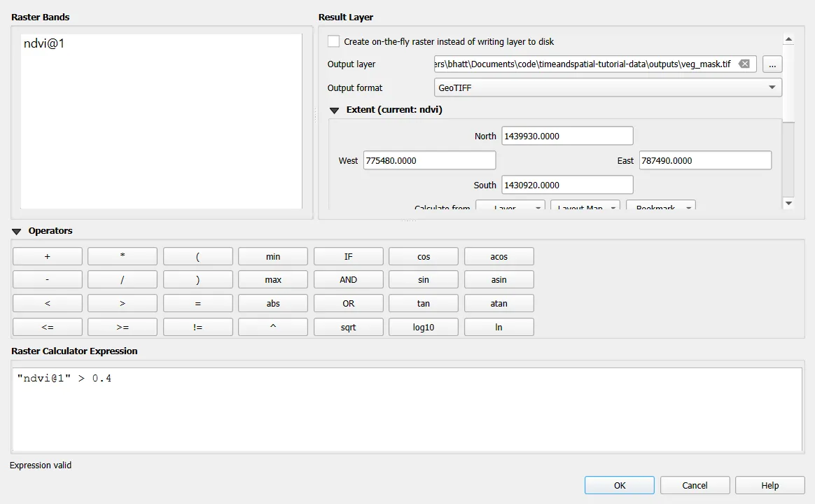Click the North extent input field
The image size is (815, 504).
click(x=567, y=136)
